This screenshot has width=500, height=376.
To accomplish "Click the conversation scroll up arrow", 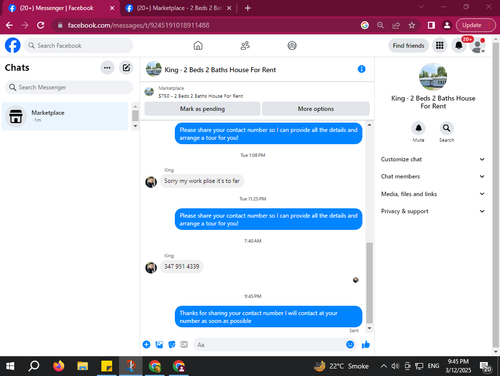I will tap(369, 125).
